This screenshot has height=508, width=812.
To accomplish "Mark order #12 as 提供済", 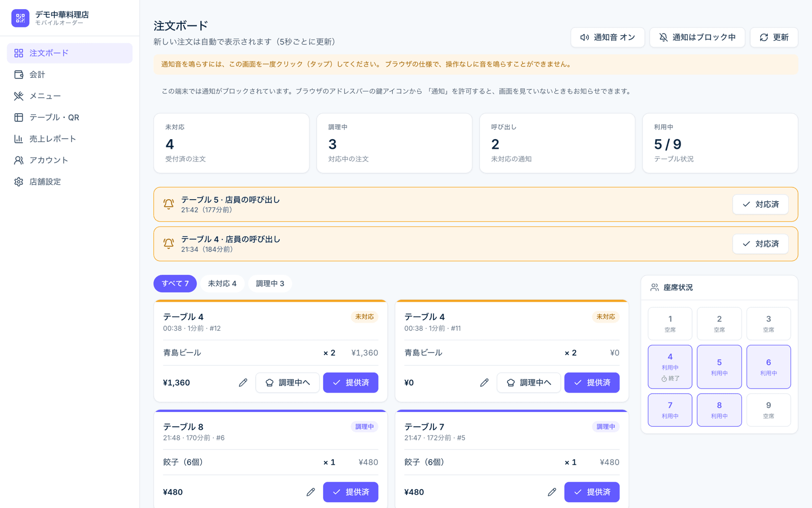I will coord(351,383).
